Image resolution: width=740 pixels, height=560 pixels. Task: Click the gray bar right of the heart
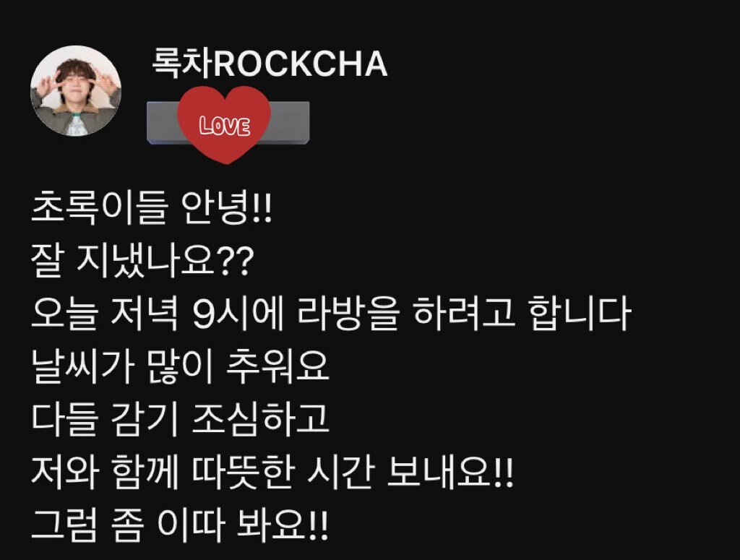(x=289, y=123)
